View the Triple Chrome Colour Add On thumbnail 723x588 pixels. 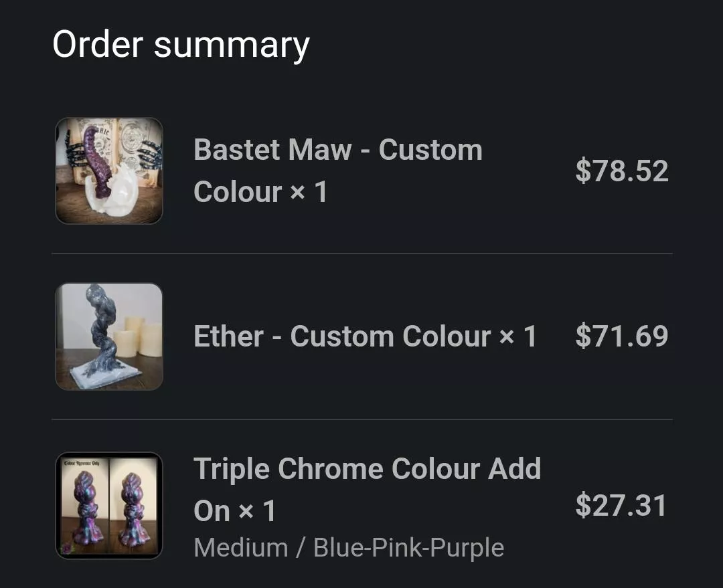click(x=109, y=506)
